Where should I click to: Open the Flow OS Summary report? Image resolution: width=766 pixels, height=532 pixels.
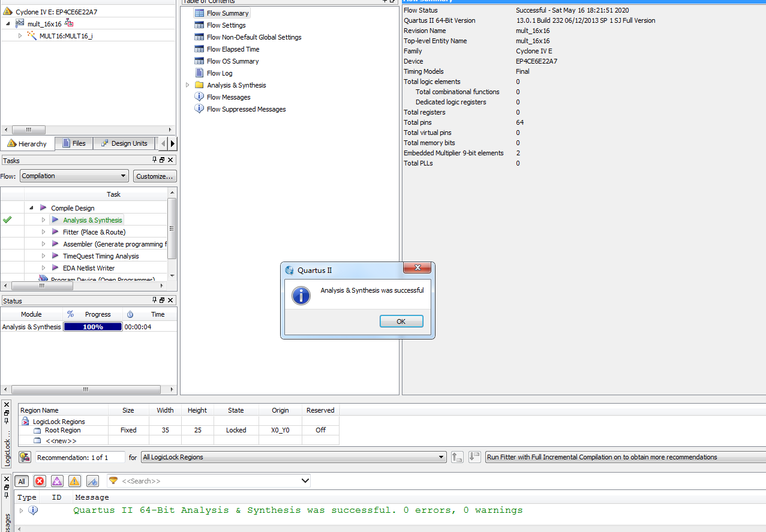pos(233,61)
